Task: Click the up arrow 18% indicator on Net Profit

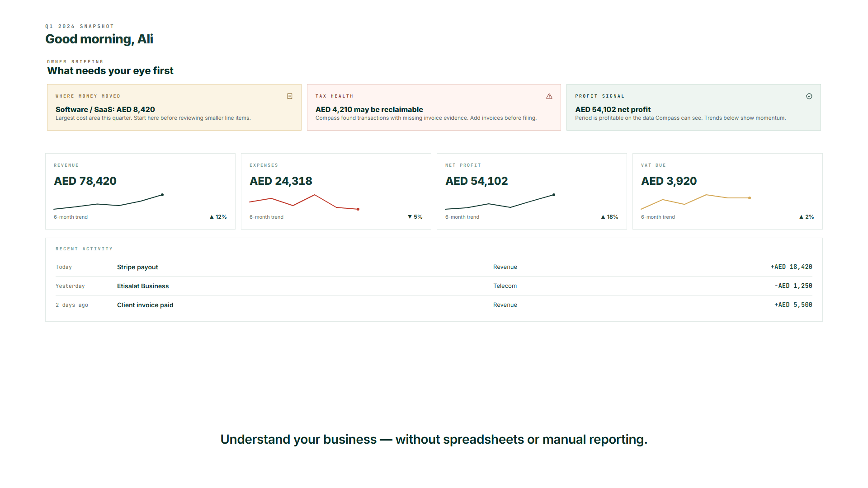Action: click(609, 217)
